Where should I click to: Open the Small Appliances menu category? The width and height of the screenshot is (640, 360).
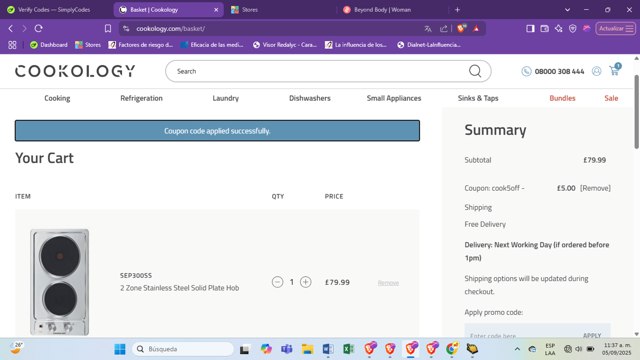point(394,98)
